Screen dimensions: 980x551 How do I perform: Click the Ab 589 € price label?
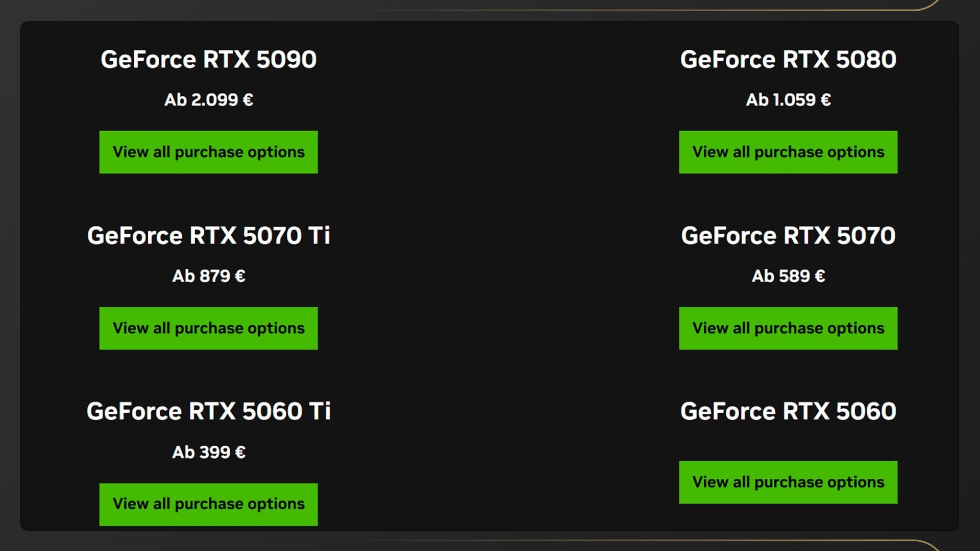(788, 276)
